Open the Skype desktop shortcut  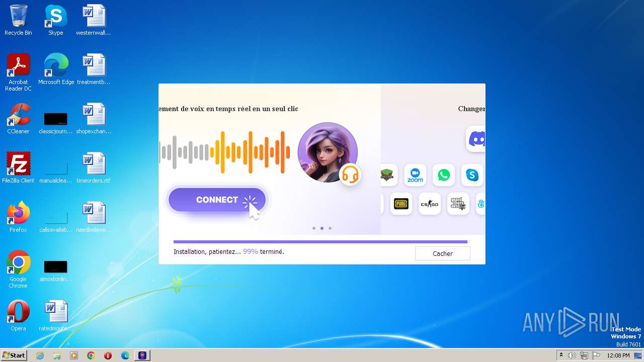pyautogui.click(x=55, y=20)
